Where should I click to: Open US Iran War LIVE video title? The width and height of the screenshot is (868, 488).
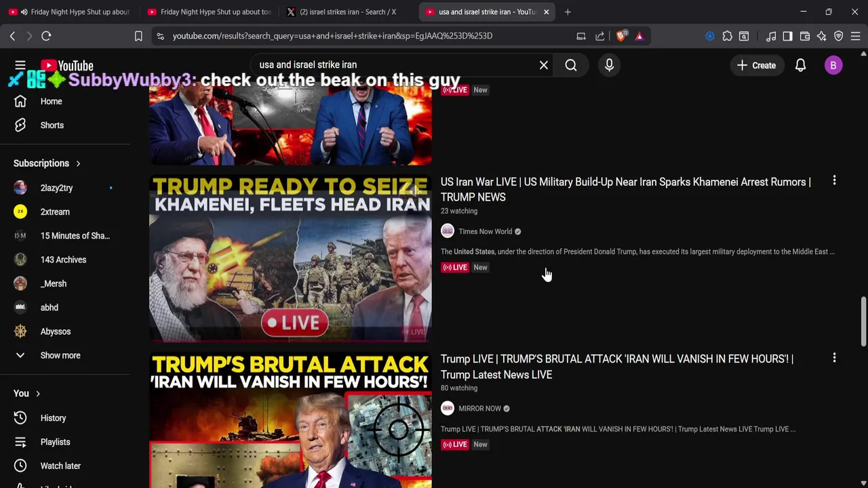(625, 189)
